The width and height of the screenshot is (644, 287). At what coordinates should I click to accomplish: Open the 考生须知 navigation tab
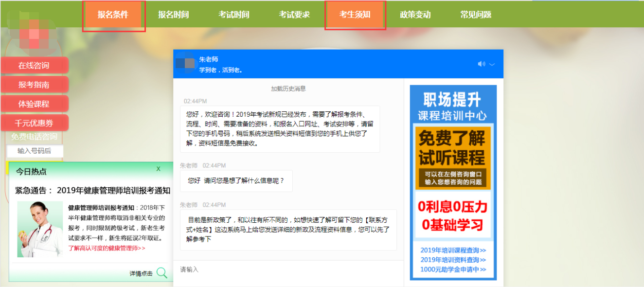355,14
